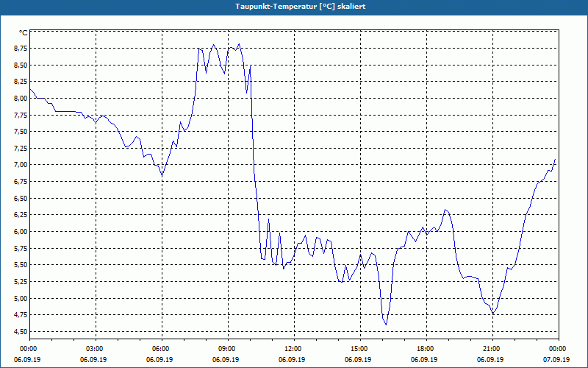Screen dimensions: 588x368
Task: Select the 8,00 y-axis value
Action: pos(21,99)
